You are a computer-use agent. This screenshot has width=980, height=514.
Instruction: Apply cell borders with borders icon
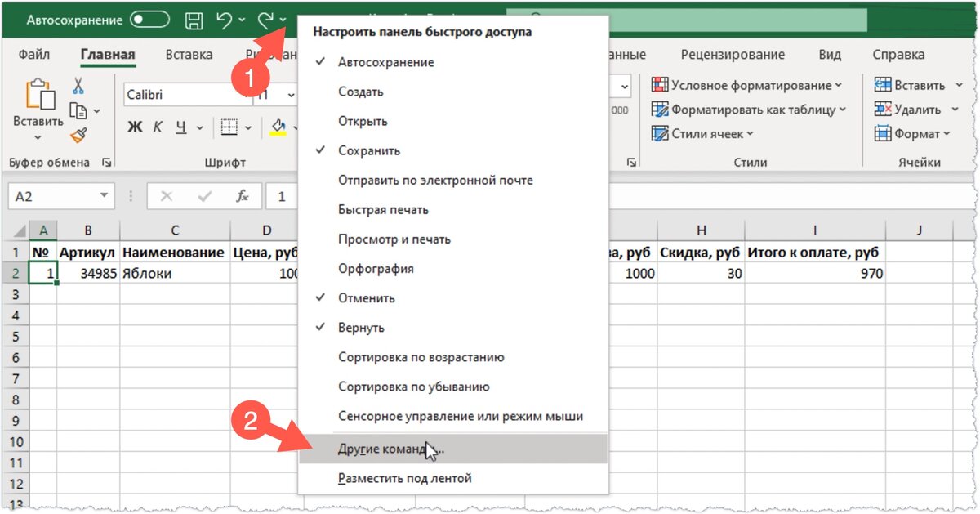click(x=229, y=127)
